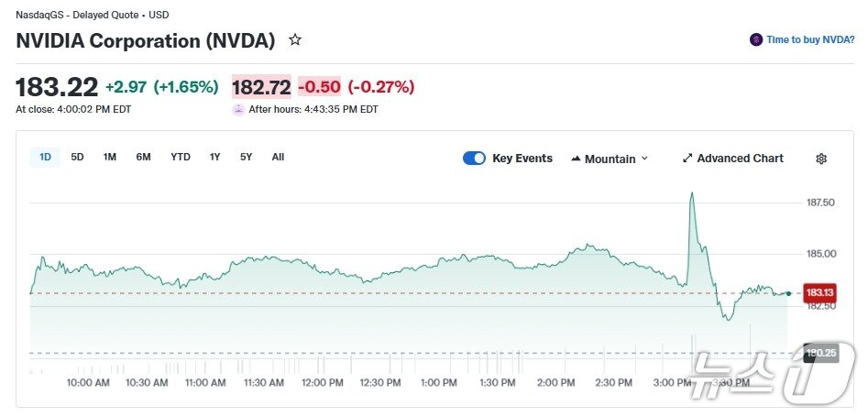Select the All time range
Screen dimensions: 868x417
[278, 157]
